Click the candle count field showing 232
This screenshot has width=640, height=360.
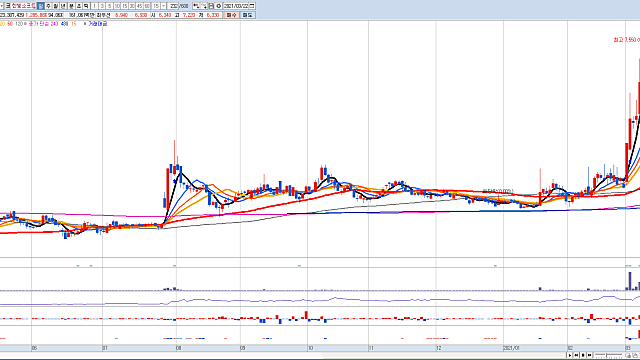173,6
